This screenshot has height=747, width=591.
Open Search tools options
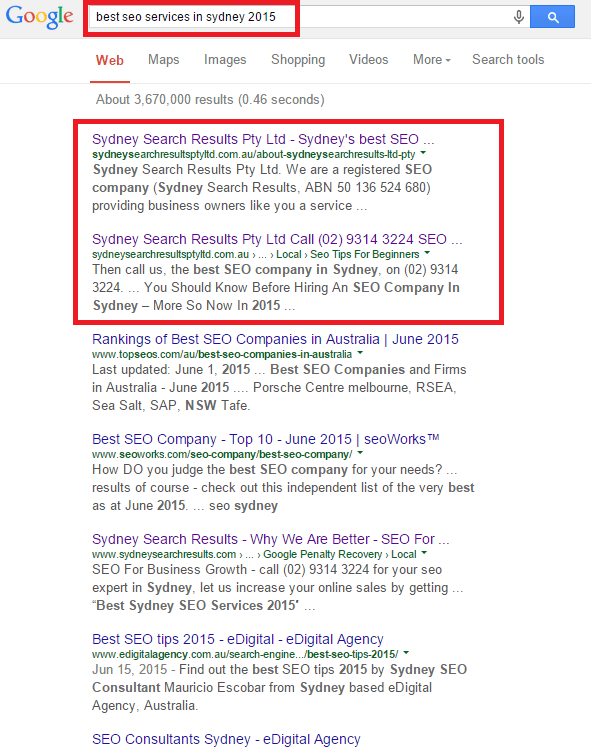(x=508, y=60)
